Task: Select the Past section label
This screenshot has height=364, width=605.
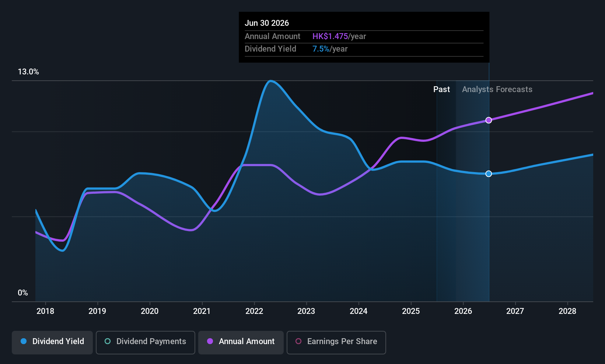Action: coord(441,89)
